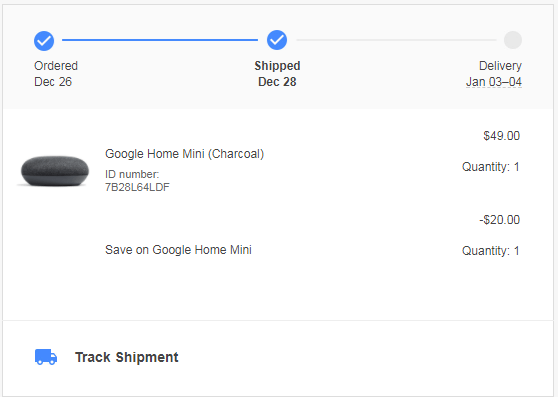The image size is (558, 397).
Task: Click the Jan 03–04 delivery date estimate
Action: 494,82
